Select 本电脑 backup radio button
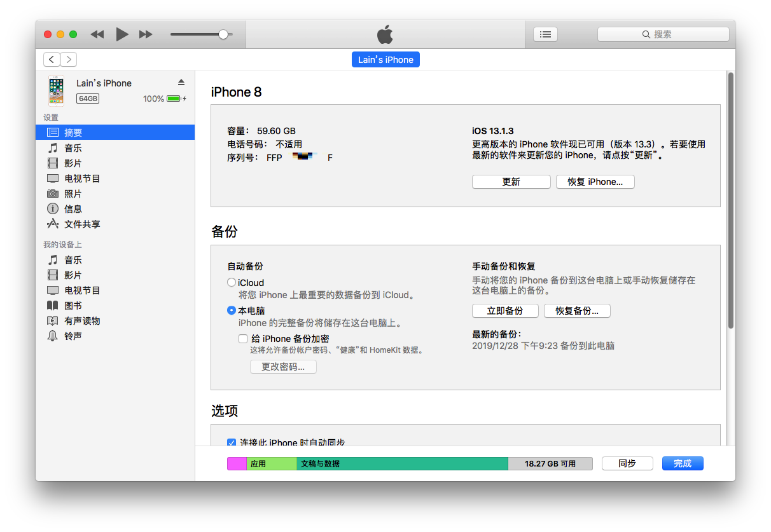Viewport: 771px width, 532px height. tap(232, 311)
